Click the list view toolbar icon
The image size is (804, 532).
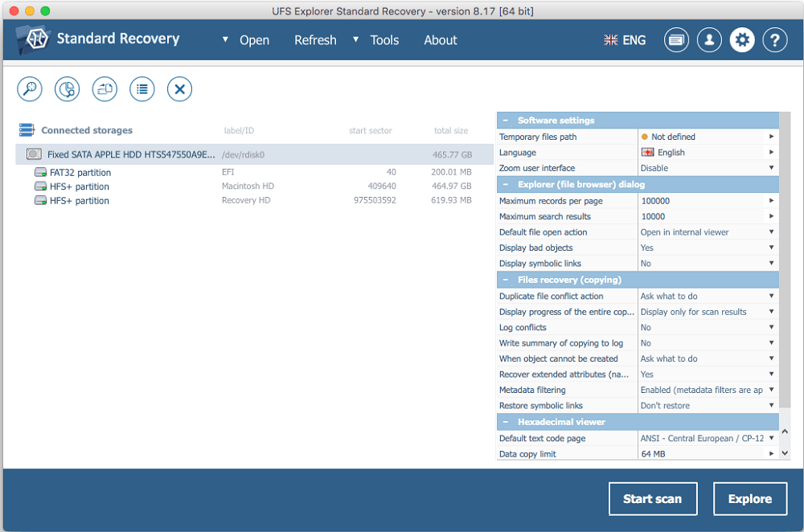tap(142, 89)
